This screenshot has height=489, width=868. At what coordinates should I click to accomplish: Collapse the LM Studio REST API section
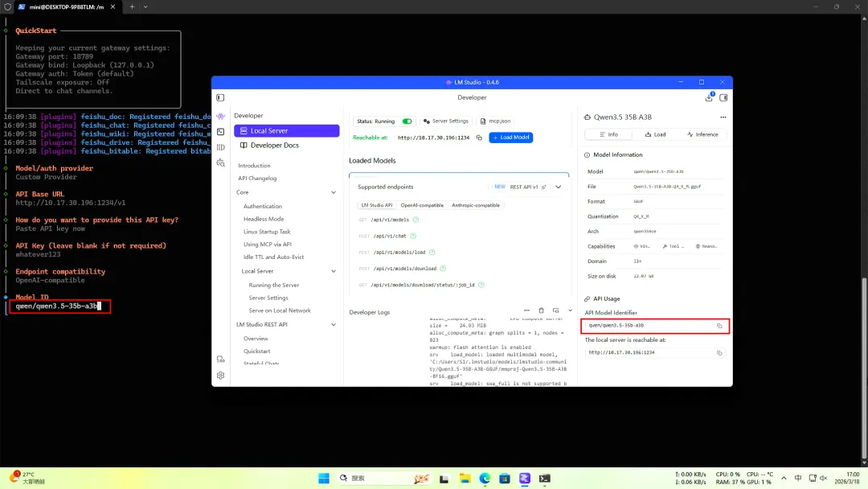[334, 324]
